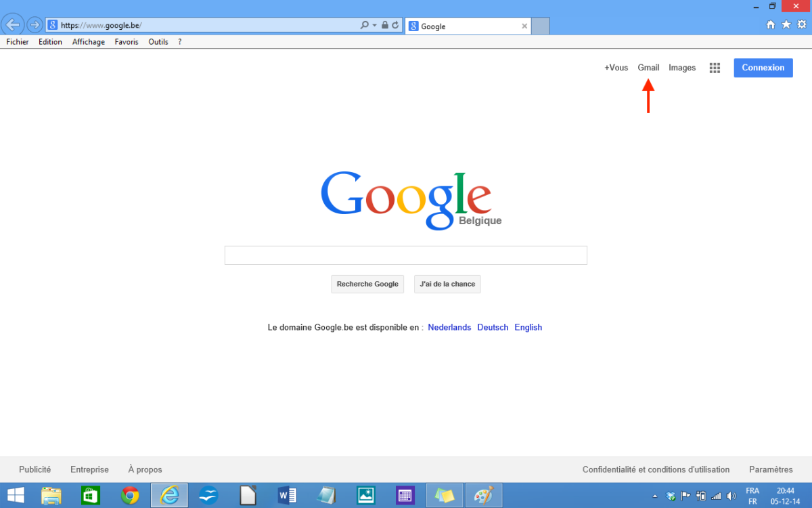The height and width of the screenshot is (508, 812).
Task: Click the network signal tray icon
Action: point(716,496)
